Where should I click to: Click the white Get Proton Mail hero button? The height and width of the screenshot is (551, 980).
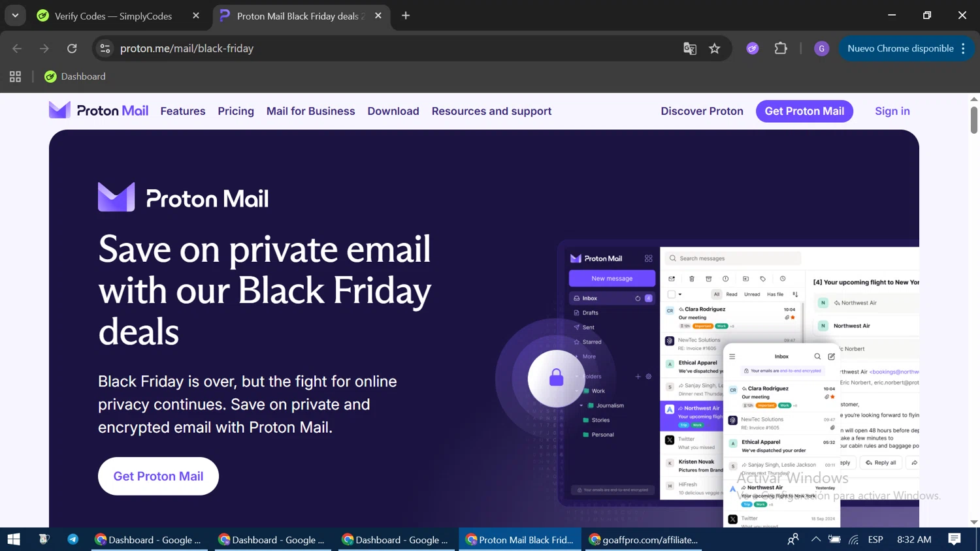point(158,476)
